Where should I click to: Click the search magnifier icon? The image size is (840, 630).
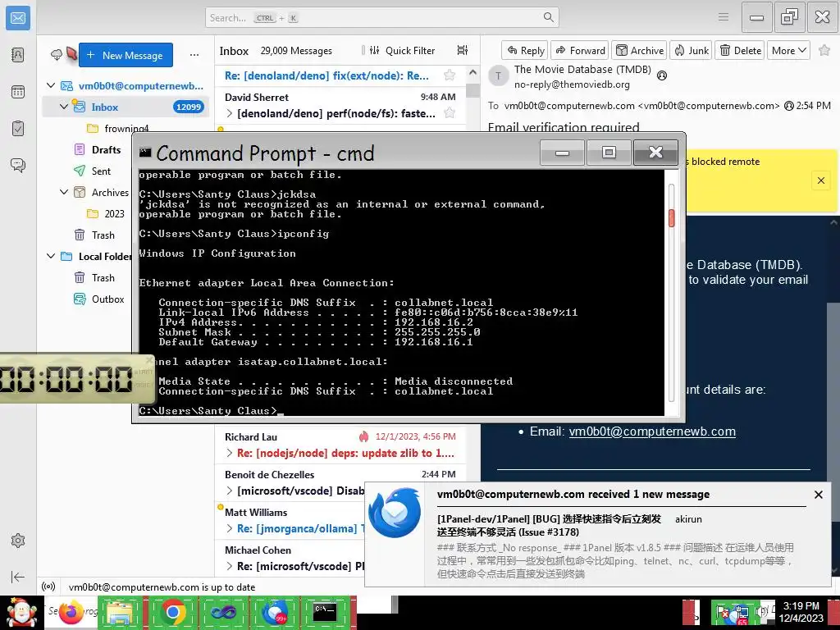tap(549, 17)
